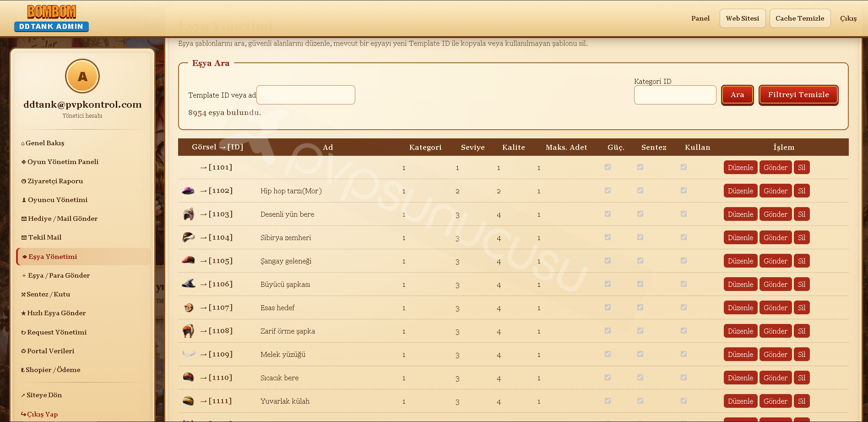Click the orange avatar circle with letter A

click(x=82, y=76)
